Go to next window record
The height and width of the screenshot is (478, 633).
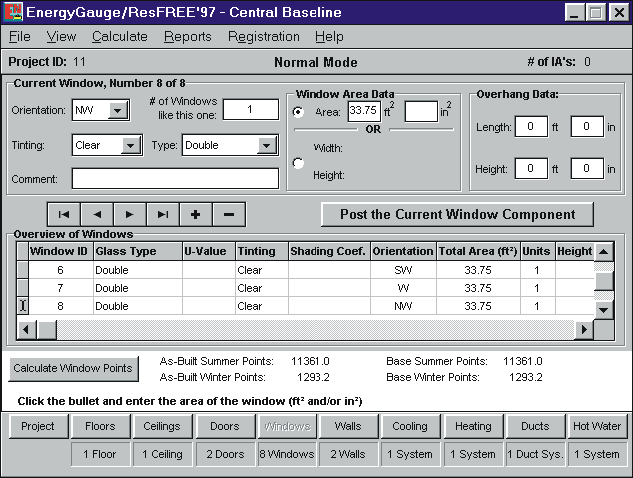(x=130, y=214)
